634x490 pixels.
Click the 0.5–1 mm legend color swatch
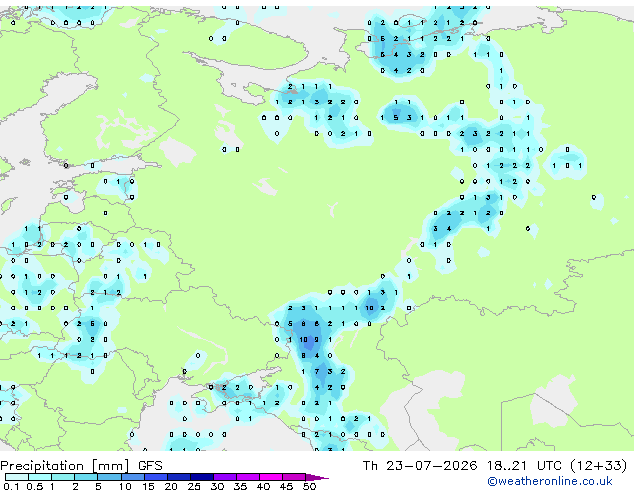[x=40, y=477]
